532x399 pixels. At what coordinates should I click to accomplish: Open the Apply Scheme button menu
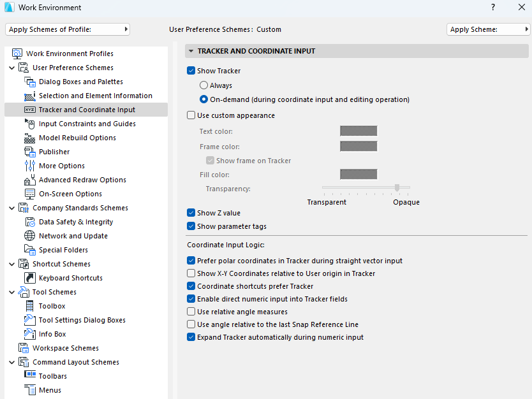[489, 29]
